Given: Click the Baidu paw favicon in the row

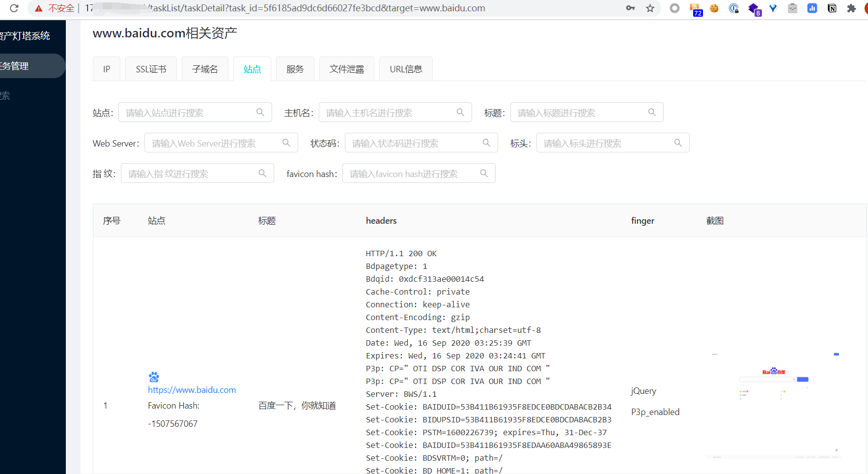Looking at the screenshot, I should (x=154, y=377).
